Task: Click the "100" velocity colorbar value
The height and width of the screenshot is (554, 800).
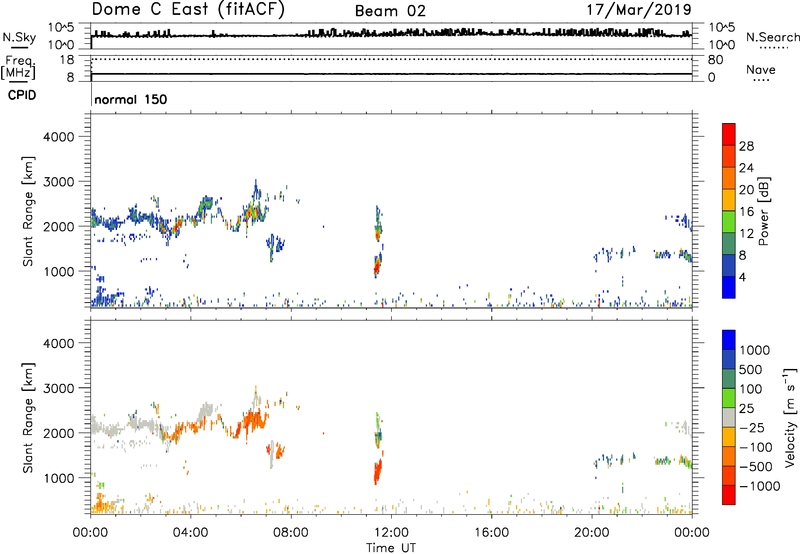Action: [751, 389]
